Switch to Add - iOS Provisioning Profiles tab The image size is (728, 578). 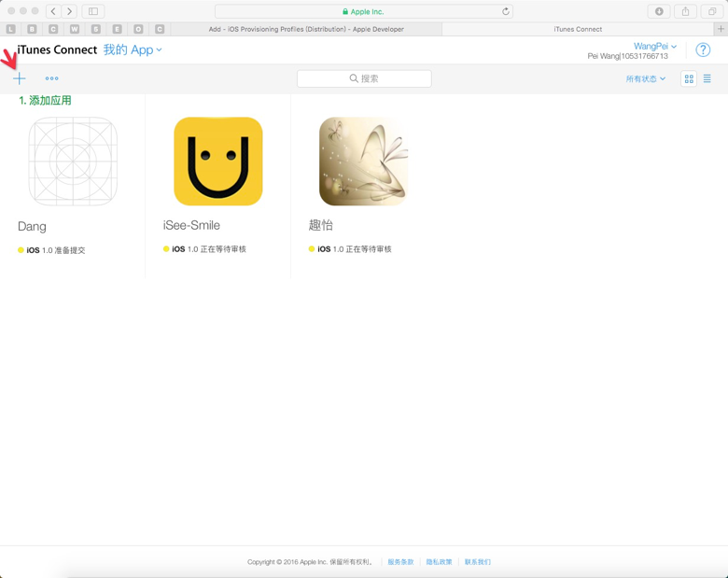tap(306, 29)
